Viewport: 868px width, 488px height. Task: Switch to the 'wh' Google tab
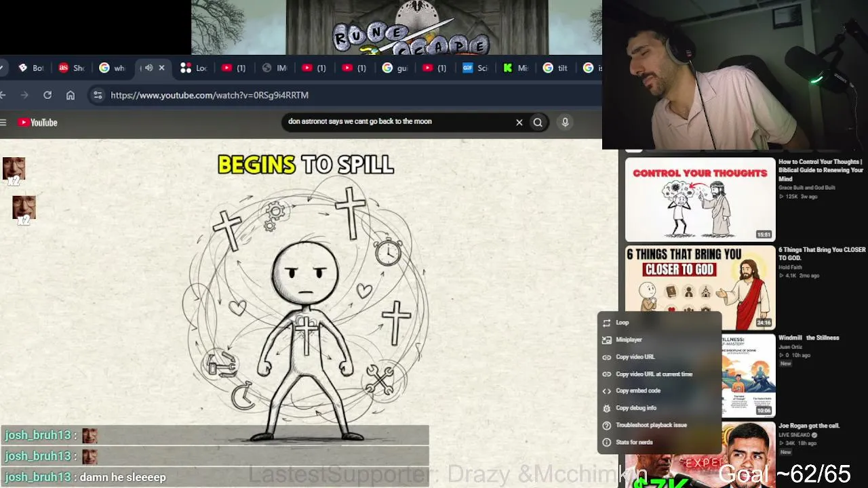click(113, 68)
